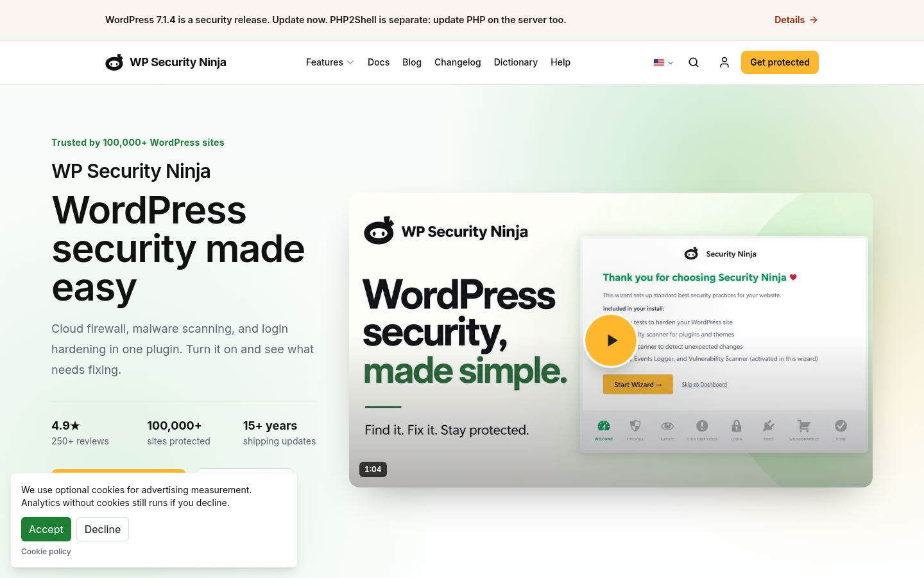The width and height of the screenshot is (924, 578).
Task: Open the US flag language selector
Action: (663, 62)
